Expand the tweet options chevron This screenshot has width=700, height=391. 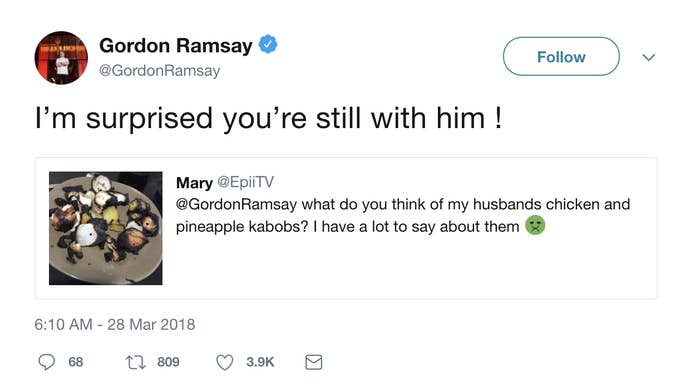click(x=648, y=57)
